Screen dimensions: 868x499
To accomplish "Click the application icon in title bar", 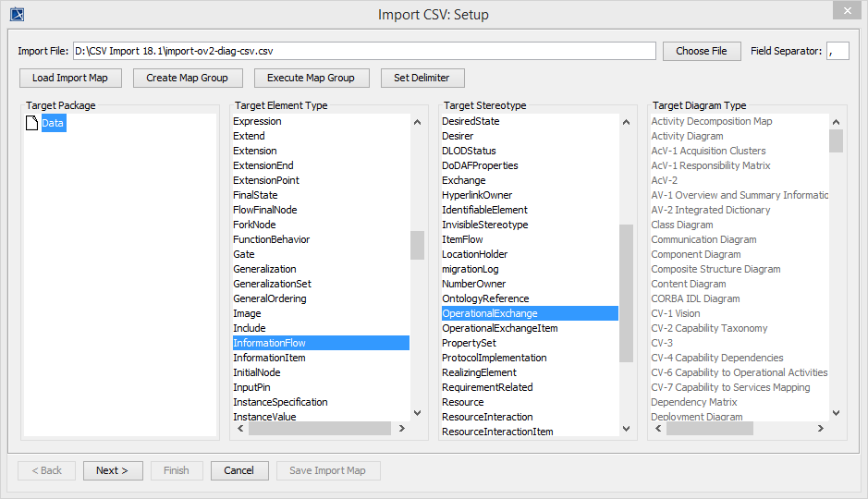I will [17, 14].
